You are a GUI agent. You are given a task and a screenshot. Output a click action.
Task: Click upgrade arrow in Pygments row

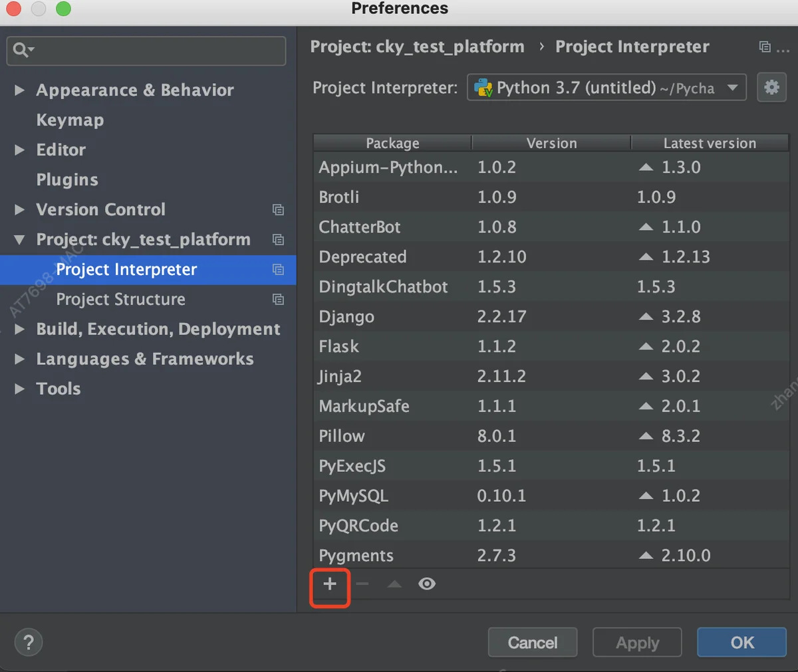(646, 556)
